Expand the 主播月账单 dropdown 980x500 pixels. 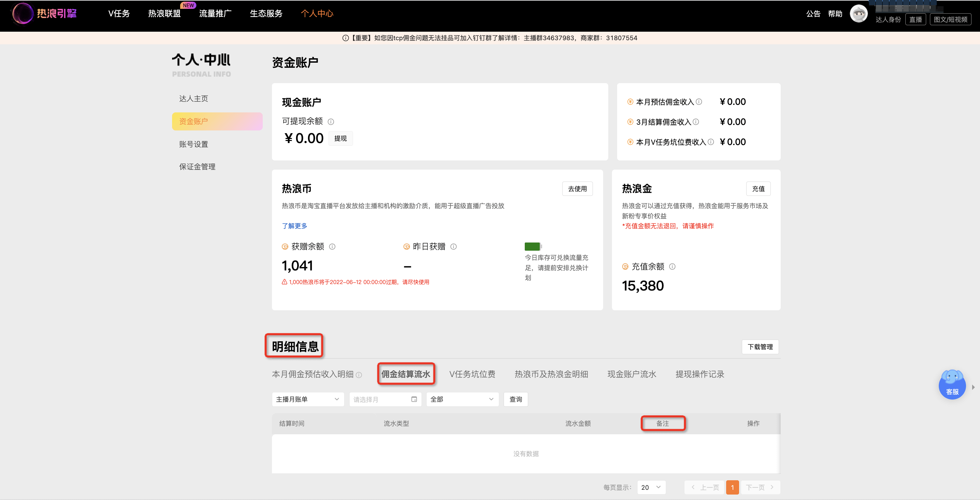[x=308, y=399]
